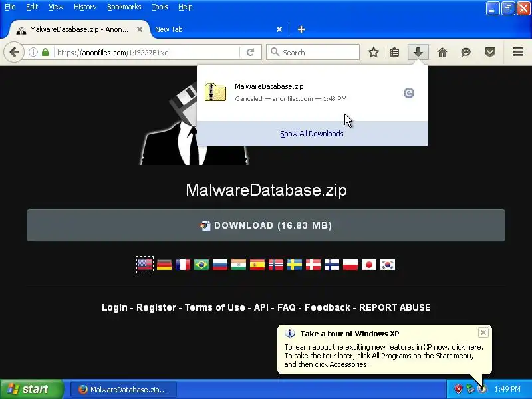Image resolution: width=532 pixels, height=399 pixels.
Task: Click the MalwareDatabase.zip download entry name
Action: (269, 86)
